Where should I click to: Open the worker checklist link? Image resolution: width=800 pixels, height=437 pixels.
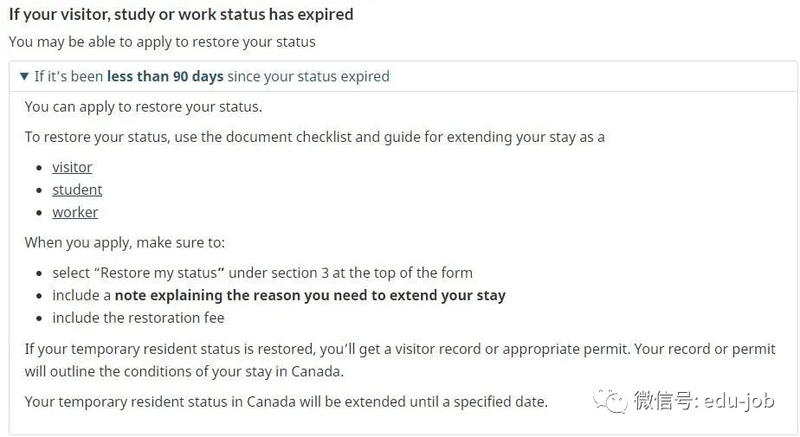tap(75, 212)
